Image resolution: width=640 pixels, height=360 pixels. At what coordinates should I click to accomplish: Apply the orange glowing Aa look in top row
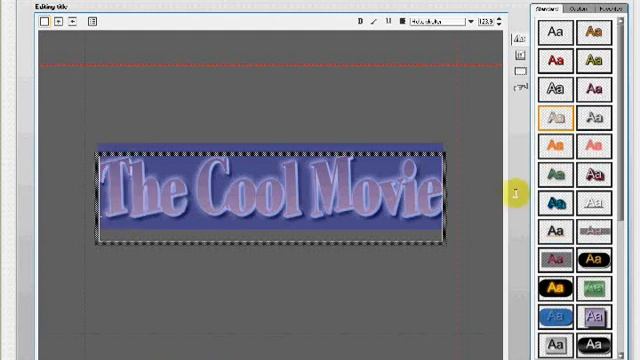click(594, 32)
